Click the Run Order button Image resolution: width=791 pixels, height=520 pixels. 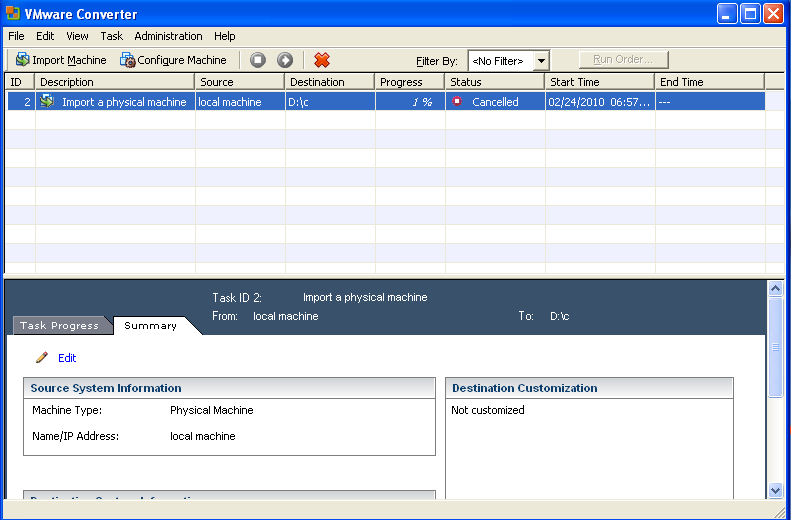[624, 60]
